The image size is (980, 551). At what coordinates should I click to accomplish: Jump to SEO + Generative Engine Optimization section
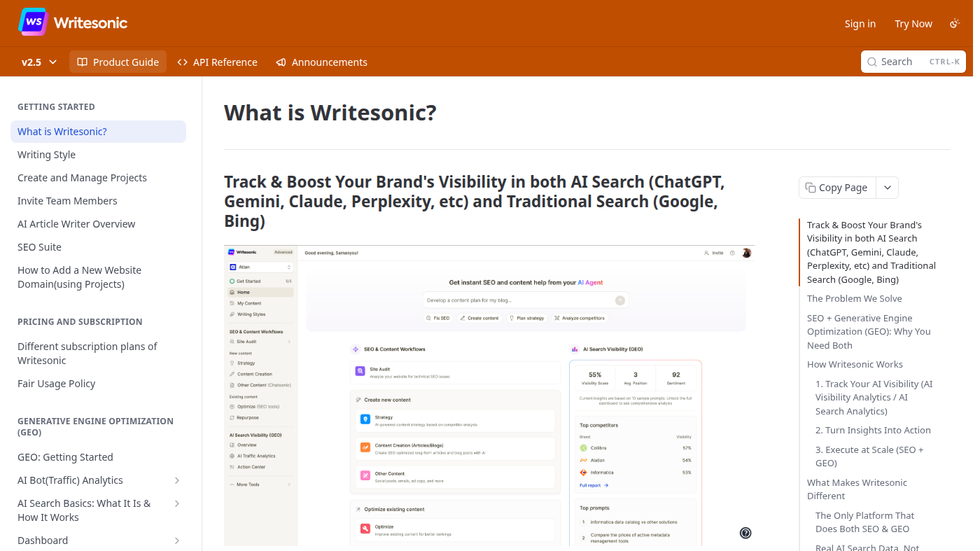[x=869, y=332]
